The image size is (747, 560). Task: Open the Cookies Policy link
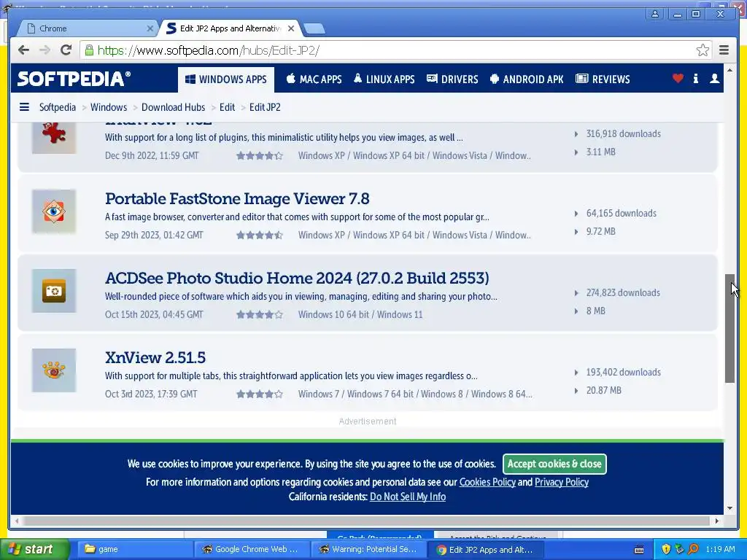click(487, 482)
